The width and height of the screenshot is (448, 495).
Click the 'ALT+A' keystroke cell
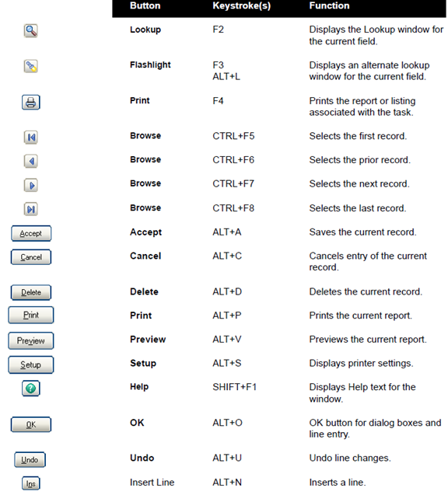pyautogui.click(x=227, y=232)
